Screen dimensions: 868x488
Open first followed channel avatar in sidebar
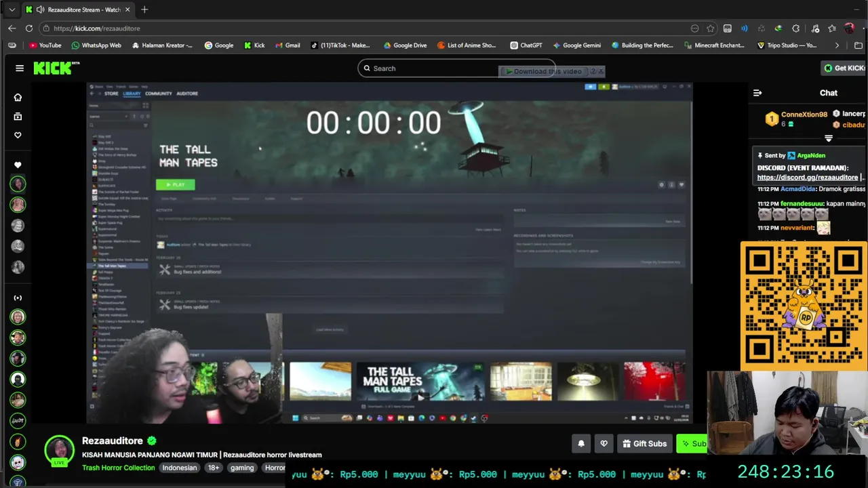click(x=18, y=184)
